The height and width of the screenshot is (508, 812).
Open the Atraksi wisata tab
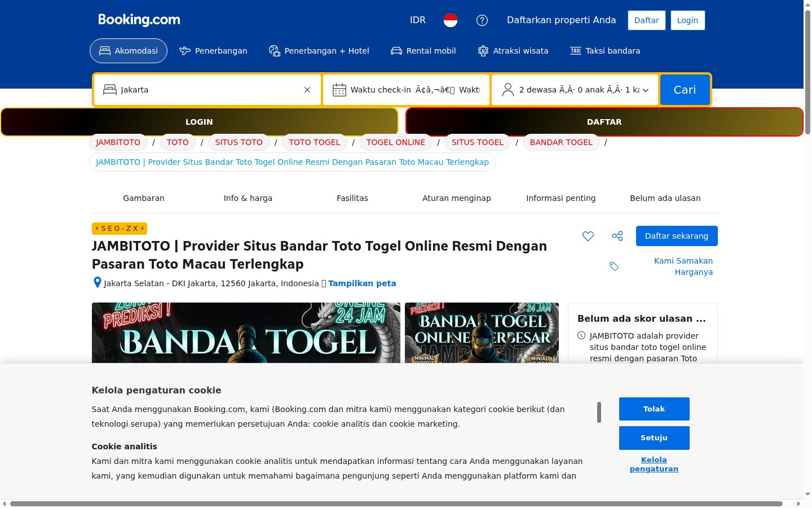click(x=513, y=51)
